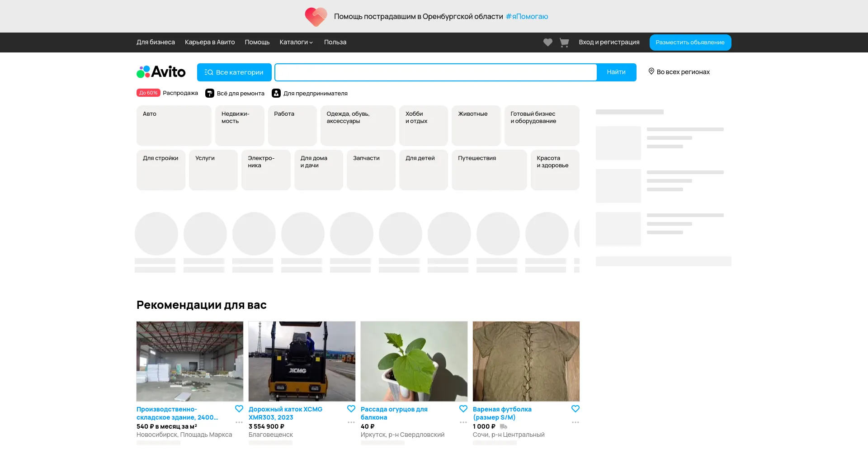Favorite the 'Вареная футболка' listing
Screen dimensions: 868x449
(x=576, y=409)
